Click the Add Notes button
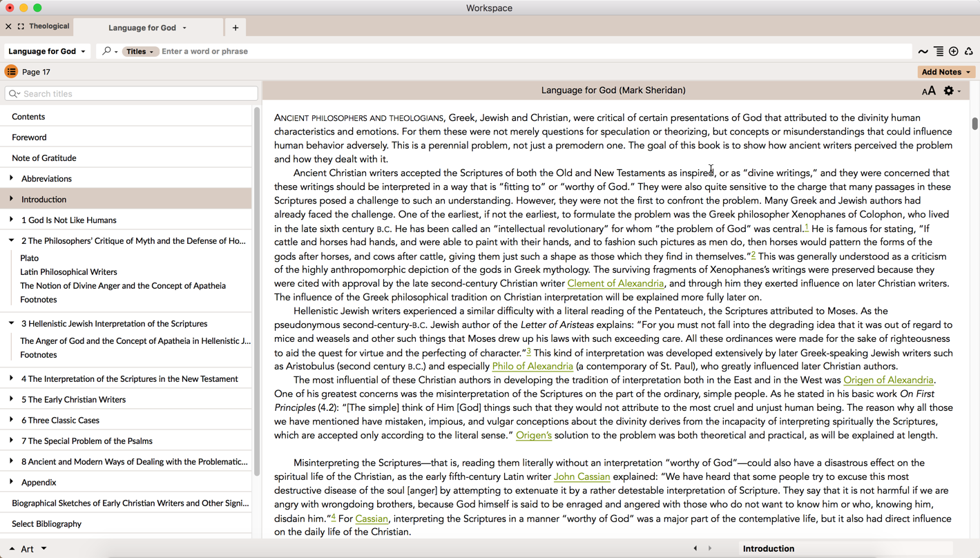Screen dimensions: 980x558 click(945, 72)
